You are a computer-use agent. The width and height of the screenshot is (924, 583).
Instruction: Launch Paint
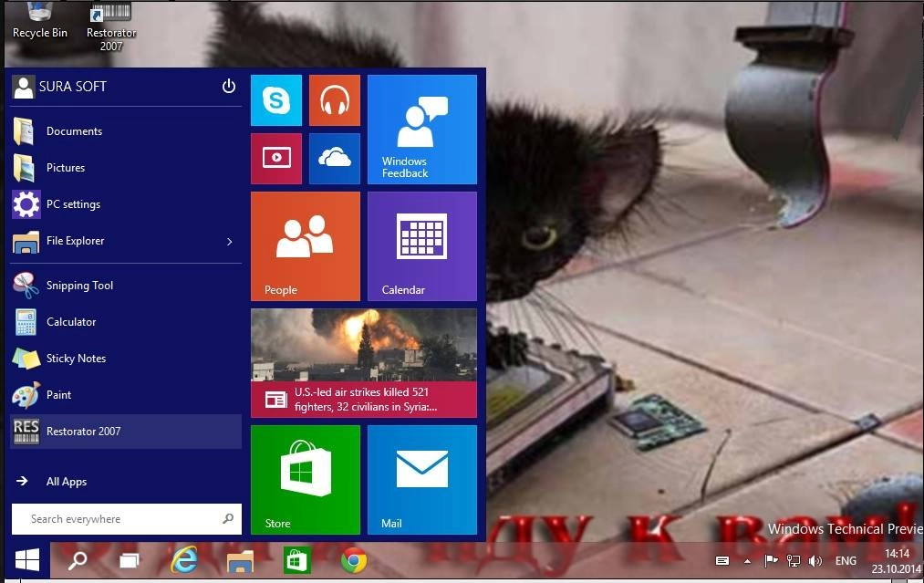tap(126, 395)
